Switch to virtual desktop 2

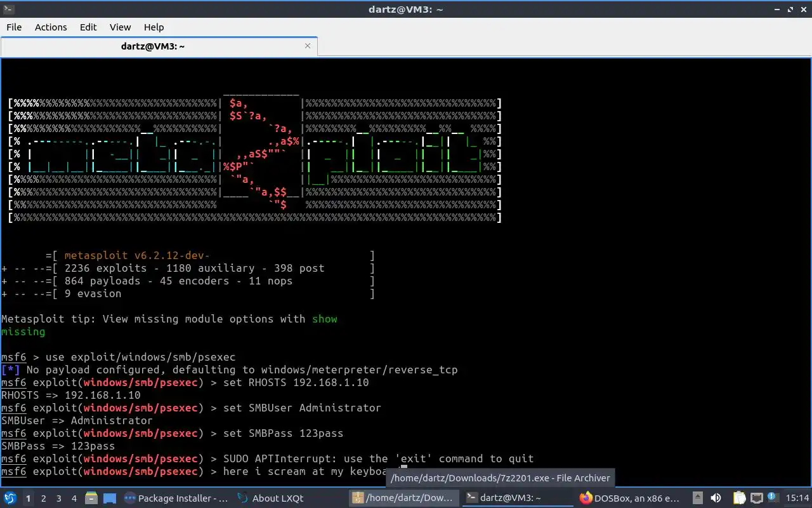(43, 498)
